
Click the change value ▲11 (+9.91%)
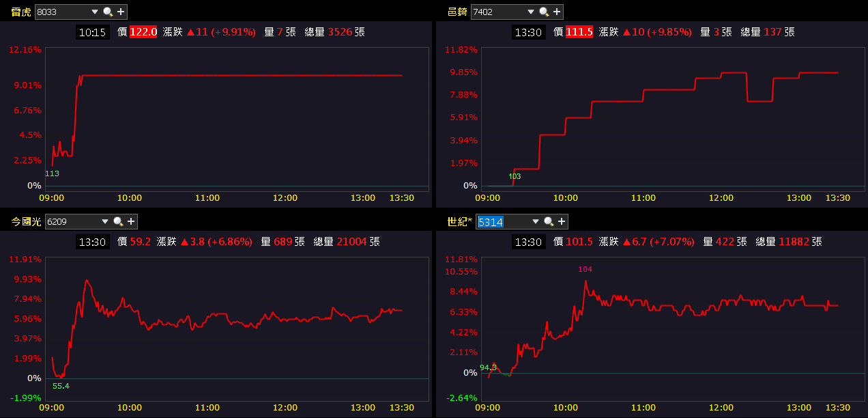click(220, 31)
